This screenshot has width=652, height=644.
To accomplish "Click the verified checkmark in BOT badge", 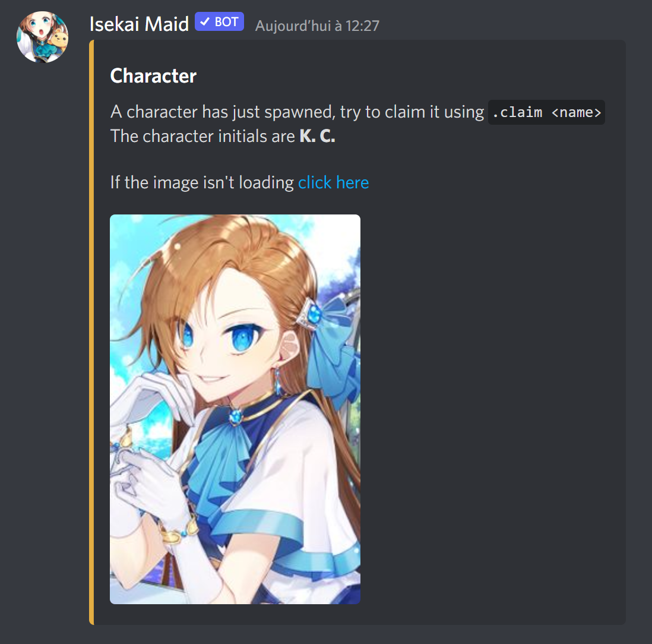I will (x=205, y=21).
